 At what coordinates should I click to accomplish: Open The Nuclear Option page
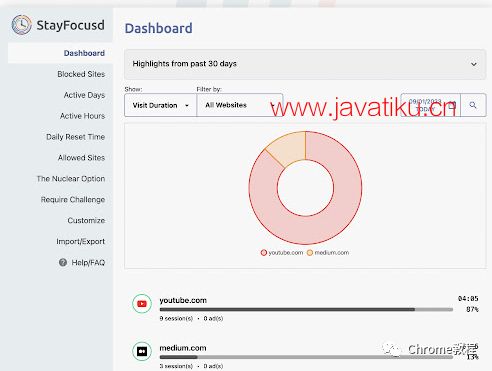71,179
